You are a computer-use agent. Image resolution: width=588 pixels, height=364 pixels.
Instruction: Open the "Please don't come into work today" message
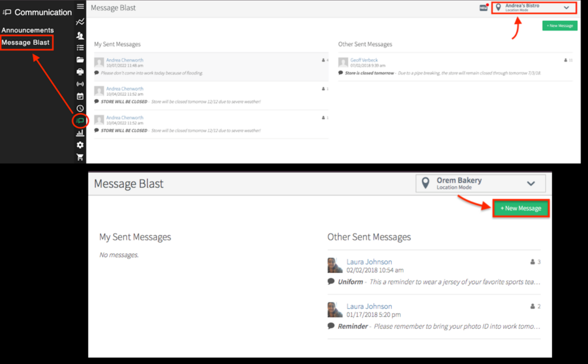[152, 73]
